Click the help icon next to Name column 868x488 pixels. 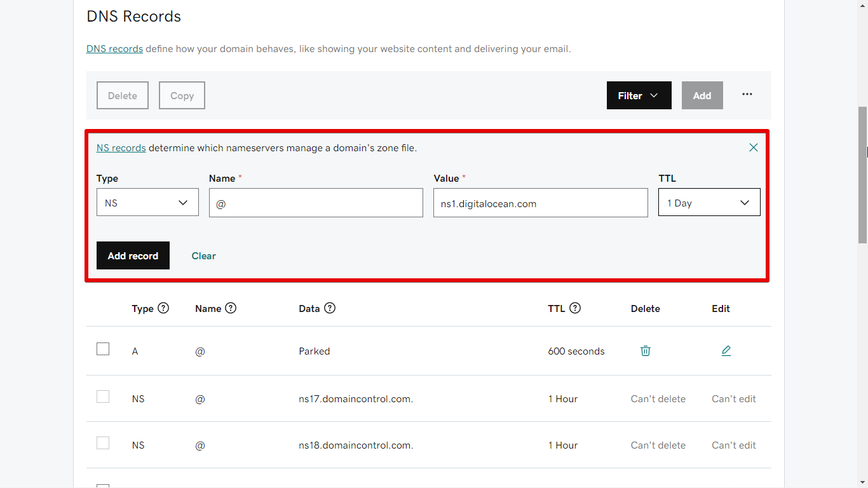pos(231,308)
